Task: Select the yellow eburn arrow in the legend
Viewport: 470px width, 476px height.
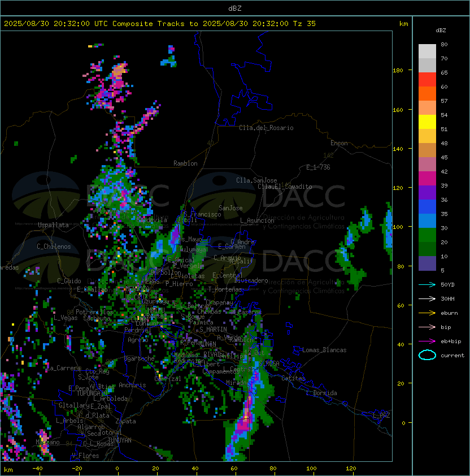Action: coord(427,313)
